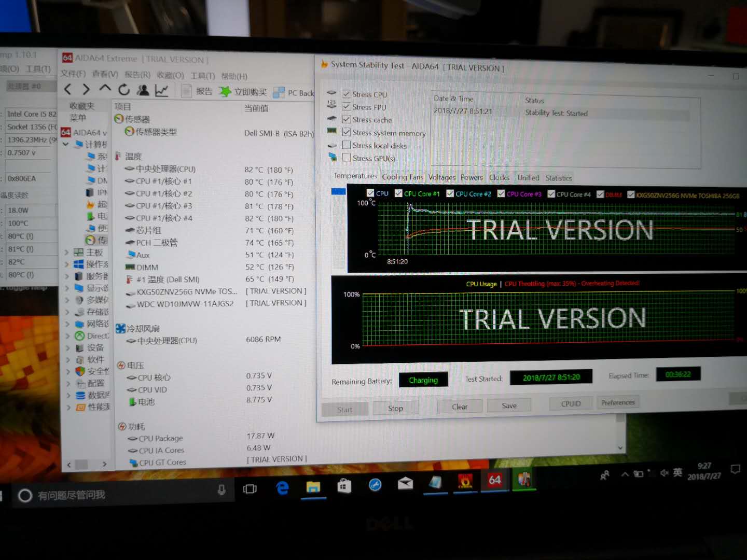The width and height of the screenshot is (747, 560).
Task: Uncheck Stress cache option
Action: (347, 119)
